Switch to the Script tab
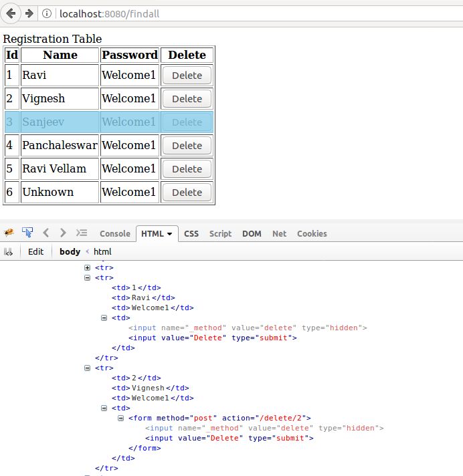 220,233
